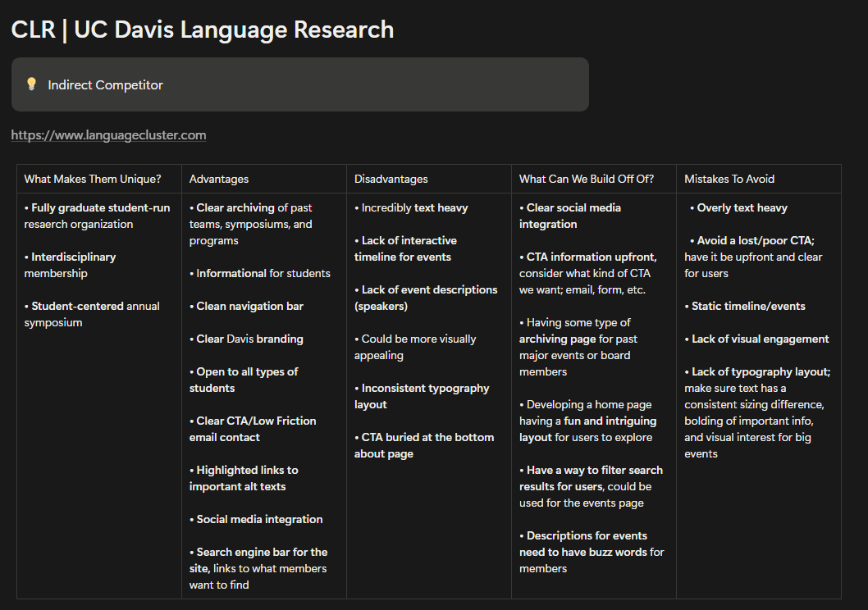Click the Fully graduate student-run bullet
The height and width of the screenshot is (610, 868).
[x=97, y=216]
